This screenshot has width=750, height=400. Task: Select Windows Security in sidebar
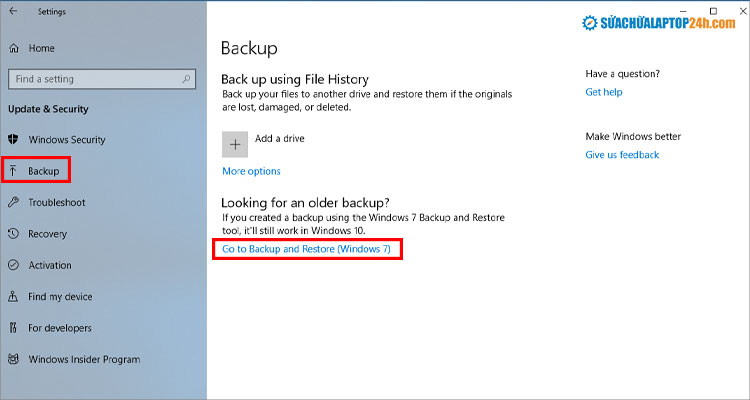pos(66,140)
